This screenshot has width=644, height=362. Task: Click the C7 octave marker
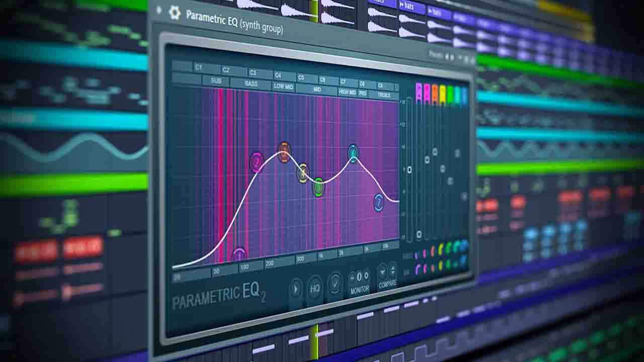343,81
